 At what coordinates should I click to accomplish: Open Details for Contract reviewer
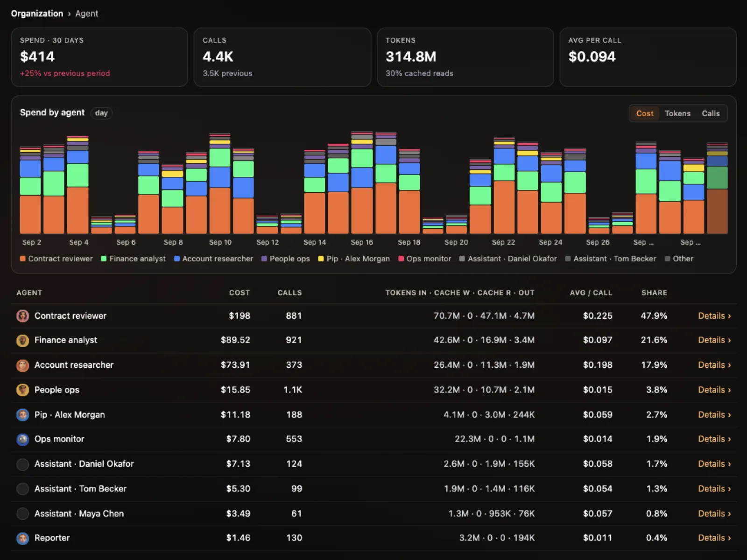pos(714,316)
